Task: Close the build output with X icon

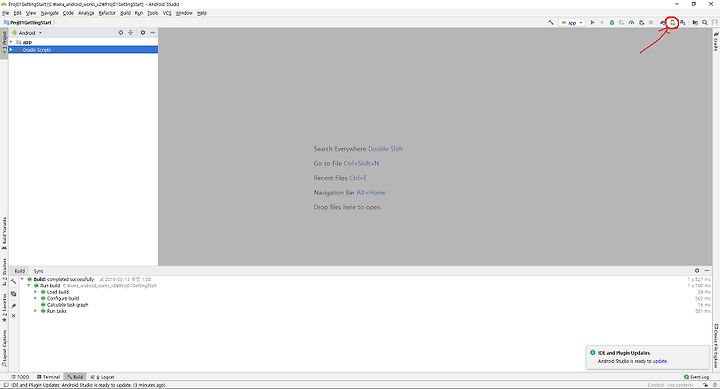Action: 13,316
